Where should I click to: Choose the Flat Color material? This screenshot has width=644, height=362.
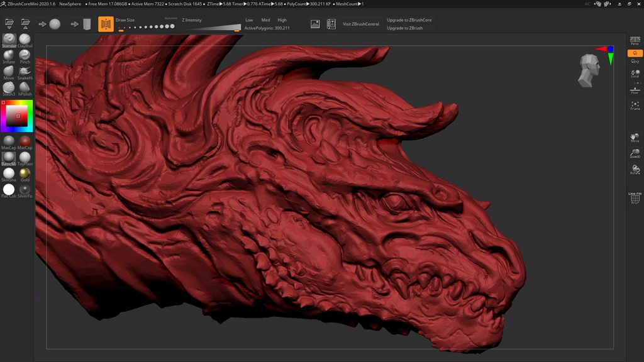point(9,190)
